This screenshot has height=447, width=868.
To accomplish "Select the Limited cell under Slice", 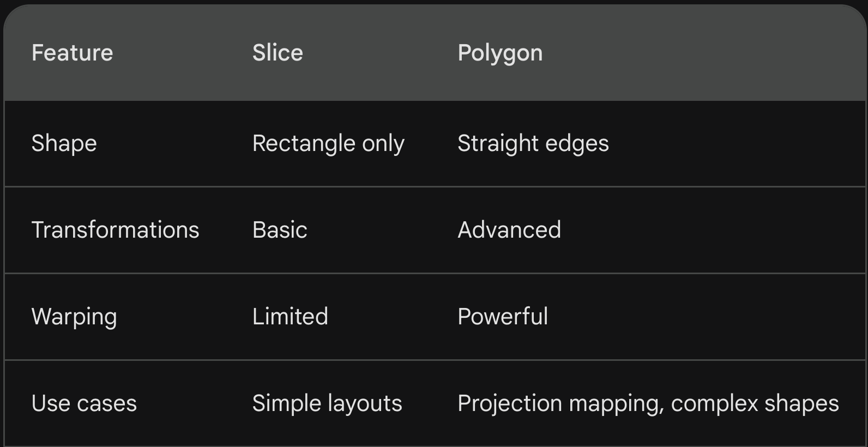I will coord(290,317).
